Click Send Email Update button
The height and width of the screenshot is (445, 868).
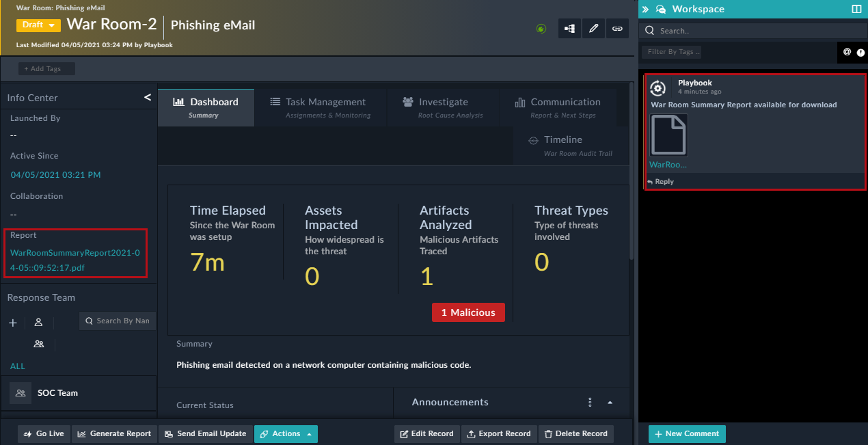click(205, 433)
